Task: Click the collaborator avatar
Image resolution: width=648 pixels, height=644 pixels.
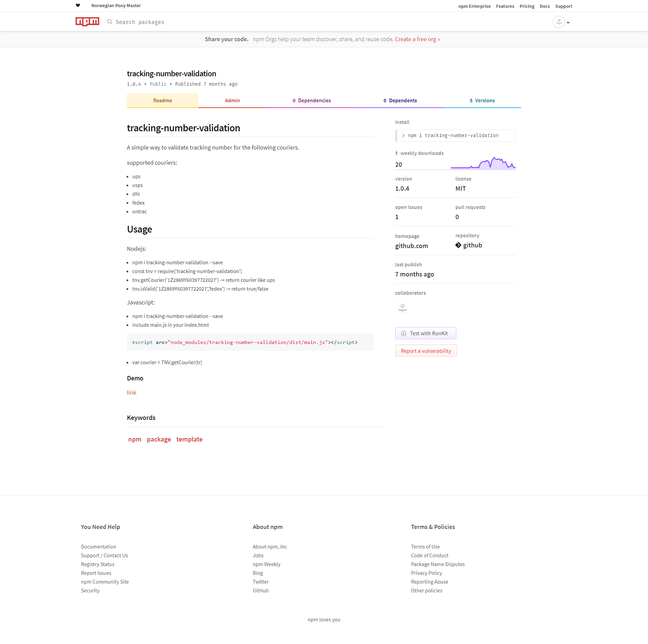Action: click(402, 307)
